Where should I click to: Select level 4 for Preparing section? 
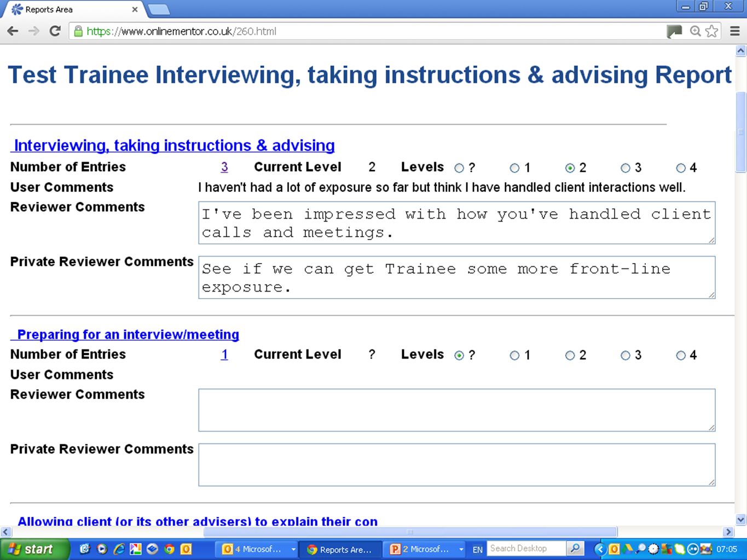pyautogui.click(x=681, y=355)
